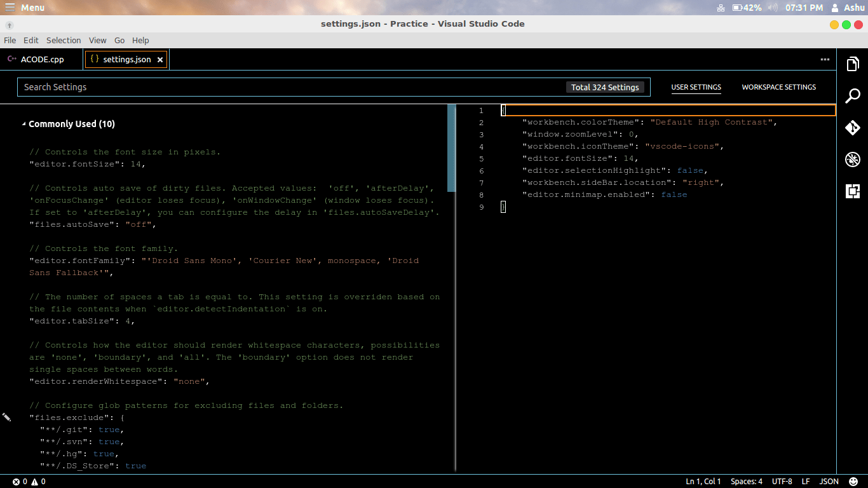Click the default settings scrollbar thumb
Screen dimensions: 868x488
pos(451,147)
